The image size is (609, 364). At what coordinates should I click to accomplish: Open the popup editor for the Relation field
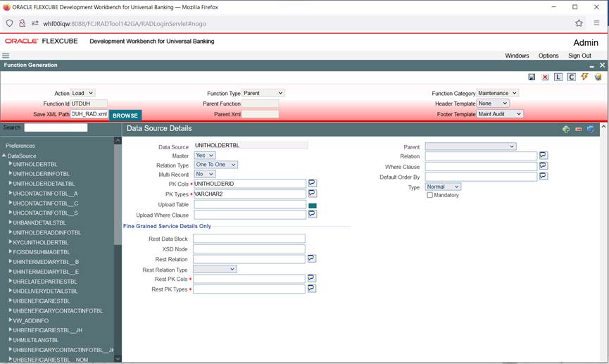(x=544, y=156)
